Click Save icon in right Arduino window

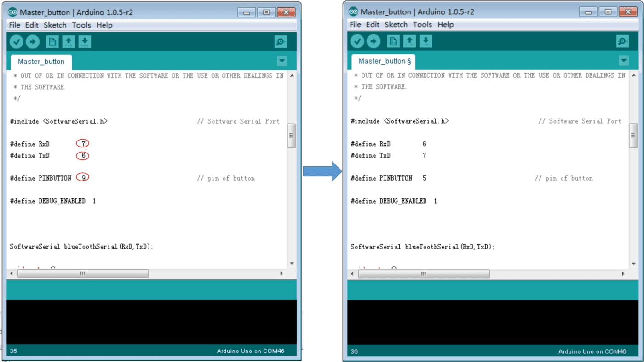pyautogui.click(x=425, y=42)
